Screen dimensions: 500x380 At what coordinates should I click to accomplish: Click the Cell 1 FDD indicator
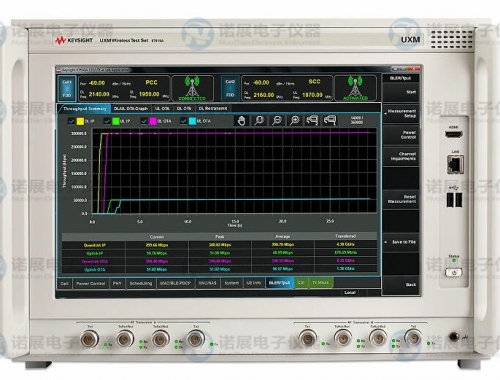pyautogui.click(x=67, y=88)
